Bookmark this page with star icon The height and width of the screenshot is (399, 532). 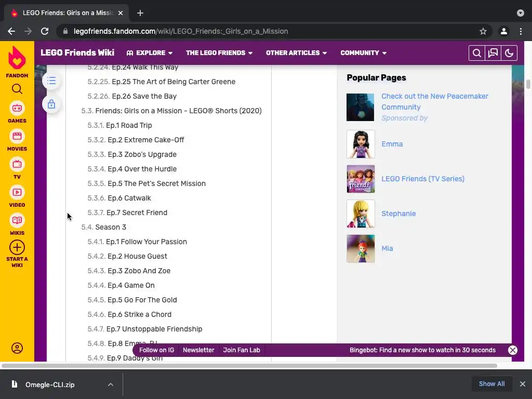coord(483,31)
